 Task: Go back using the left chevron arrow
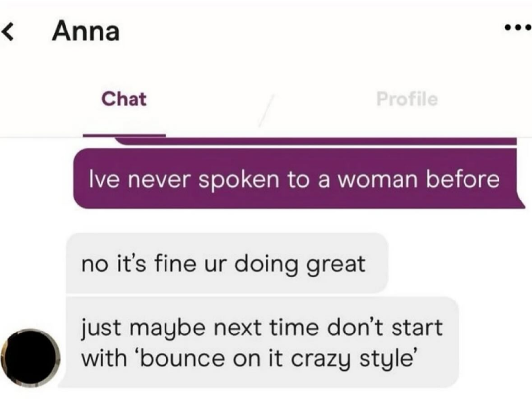8,32
